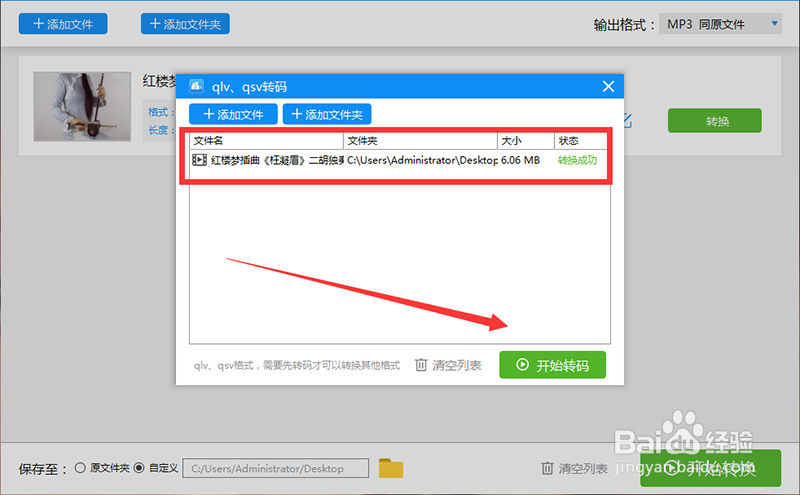The height and width of the screenshot is (495, 800).
Task: Click the qlv、qsv格式 hint text in dialog
Action: (x=297, y=365)
